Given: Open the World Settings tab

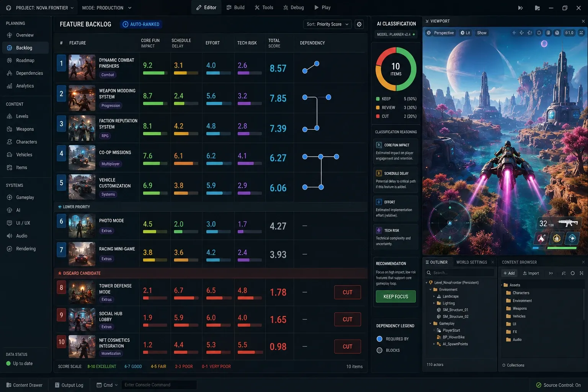Looking at the screenshot, I should [472, 262].
